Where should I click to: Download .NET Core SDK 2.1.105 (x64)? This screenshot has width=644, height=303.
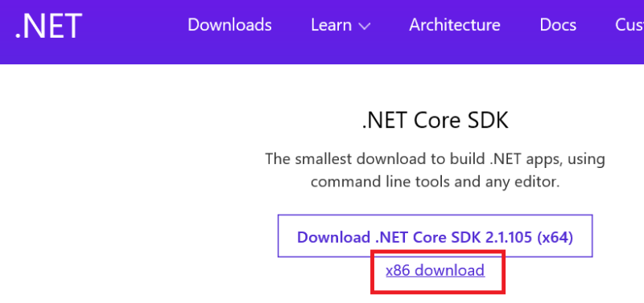[435, 236]
